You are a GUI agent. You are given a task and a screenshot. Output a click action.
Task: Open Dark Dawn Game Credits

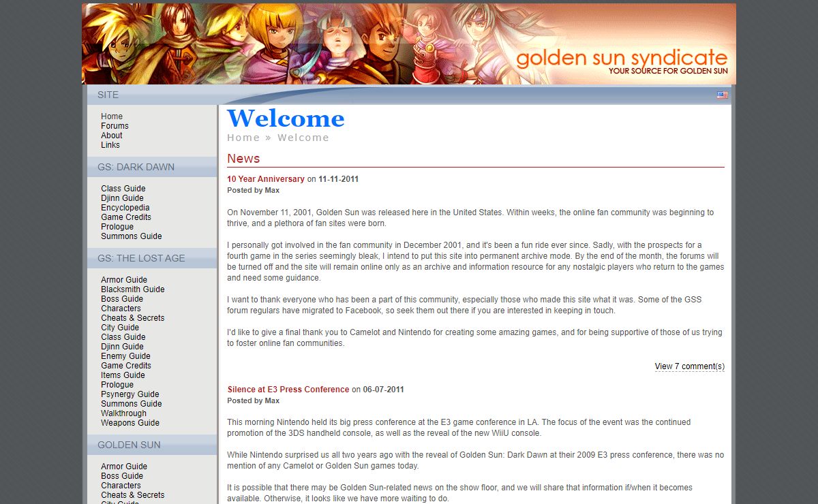[x=126, y=217]
